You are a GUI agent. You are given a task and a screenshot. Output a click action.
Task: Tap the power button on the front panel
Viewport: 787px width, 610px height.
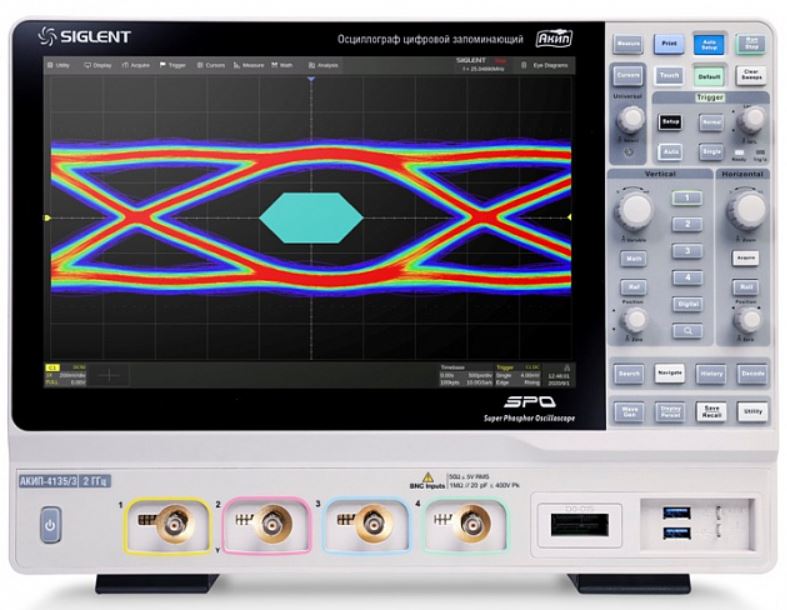tap(50, 525)
